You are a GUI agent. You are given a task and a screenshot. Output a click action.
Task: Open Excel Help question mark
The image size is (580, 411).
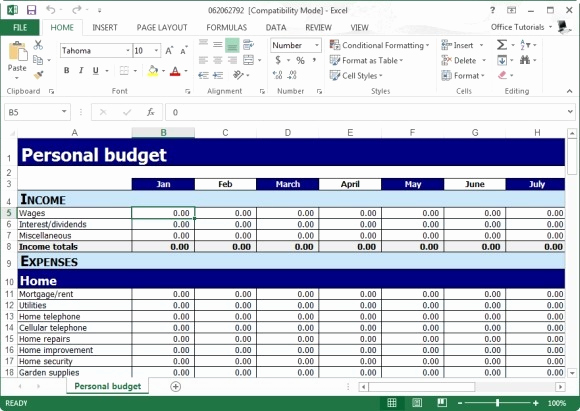point(492,10)
